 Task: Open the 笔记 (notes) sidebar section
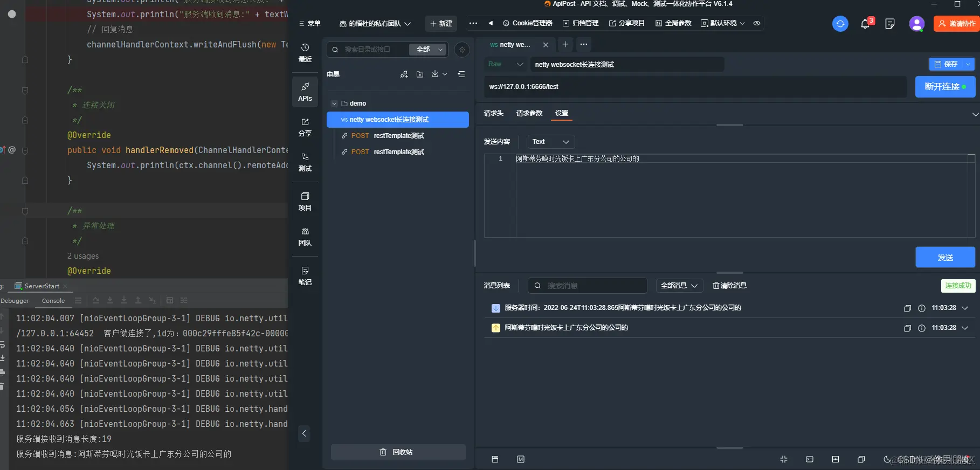pos(305,276)
